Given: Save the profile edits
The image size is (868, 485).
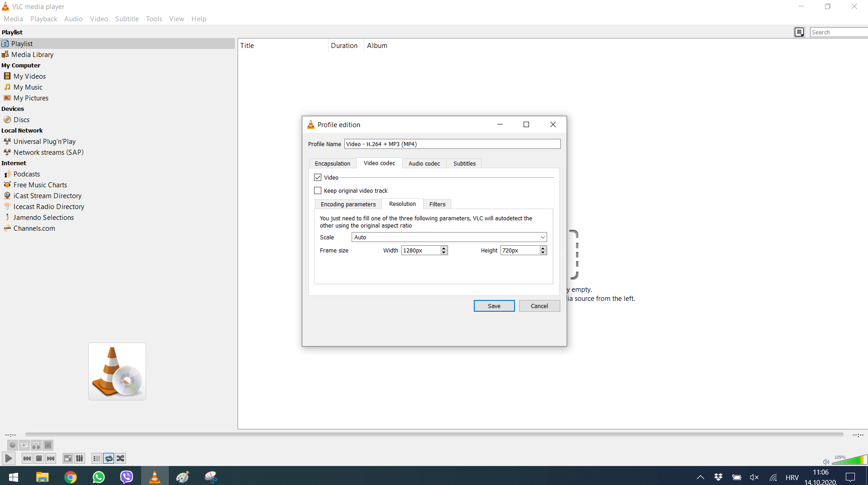Looking at the screenshot, I should (x=494, y=306).
